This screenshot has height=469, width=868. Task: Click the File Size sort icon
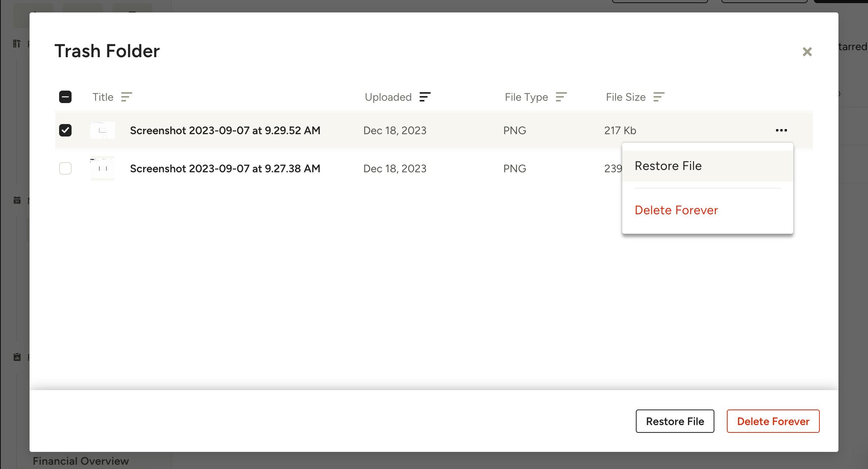pos(658,97)
